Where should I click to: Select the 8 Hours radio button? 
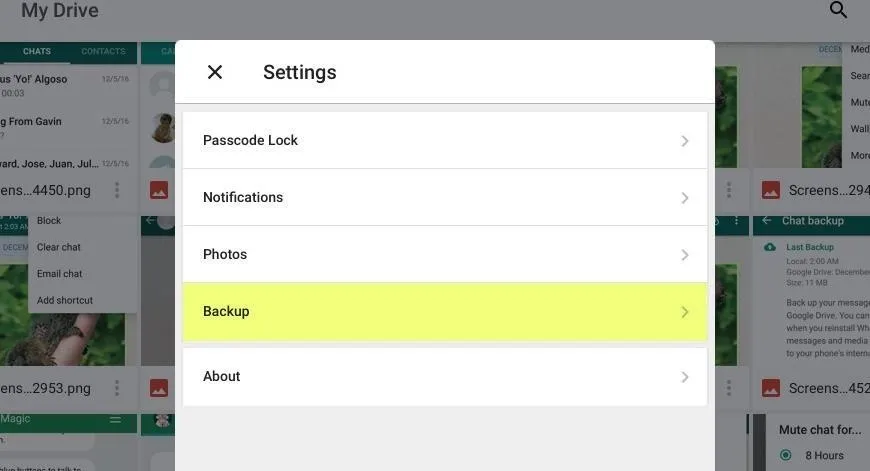coord(786,455)
